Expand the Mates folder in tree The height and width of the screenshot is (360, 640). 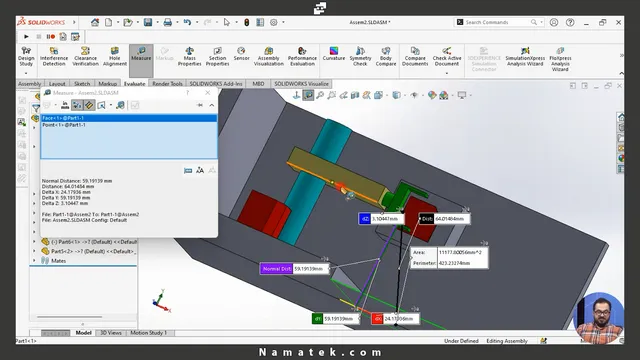pyautogui.click(x=34, y=260)
